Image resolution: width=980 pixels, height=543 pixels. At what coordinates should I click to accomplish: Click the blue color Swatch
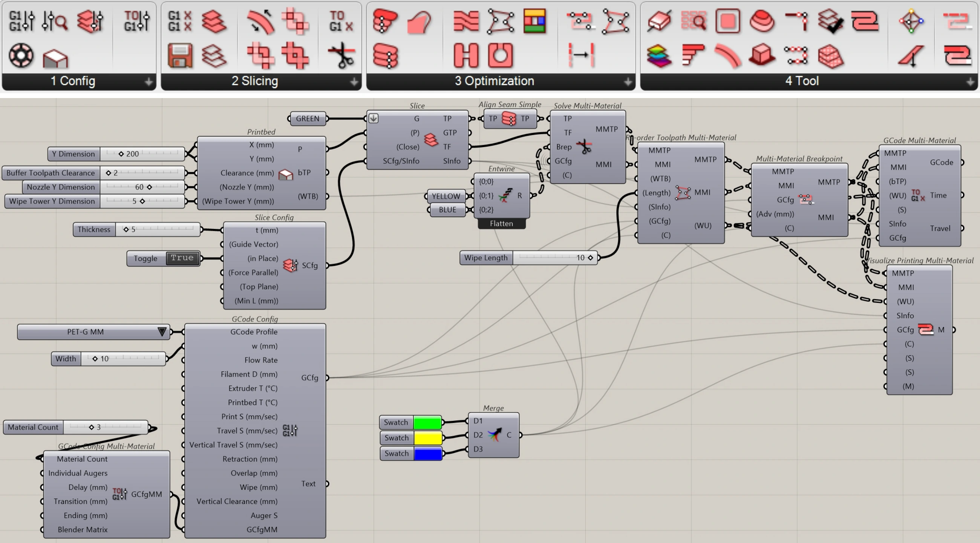coord(427,454)
